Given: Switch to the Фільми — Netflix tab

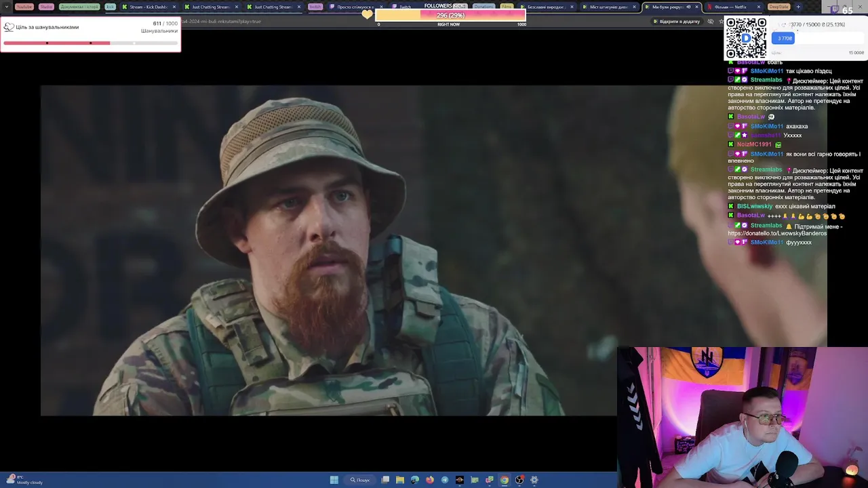Looking at the screenshot, I should [734, 7].
